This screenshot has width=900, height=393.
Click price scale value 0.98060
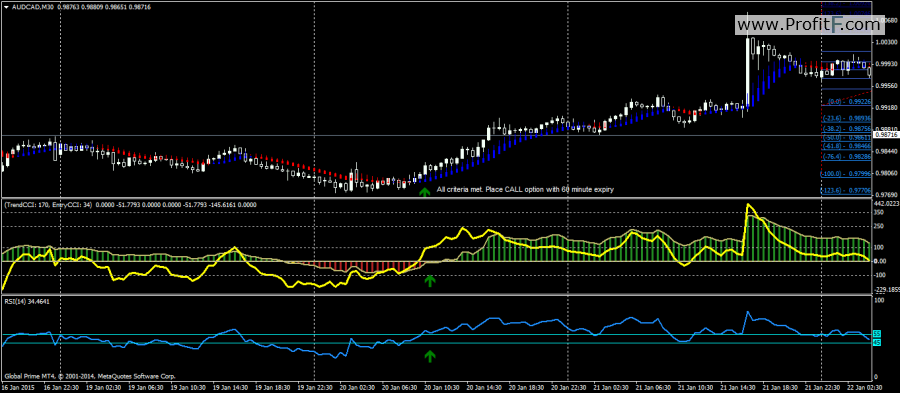tap(885, 173)
